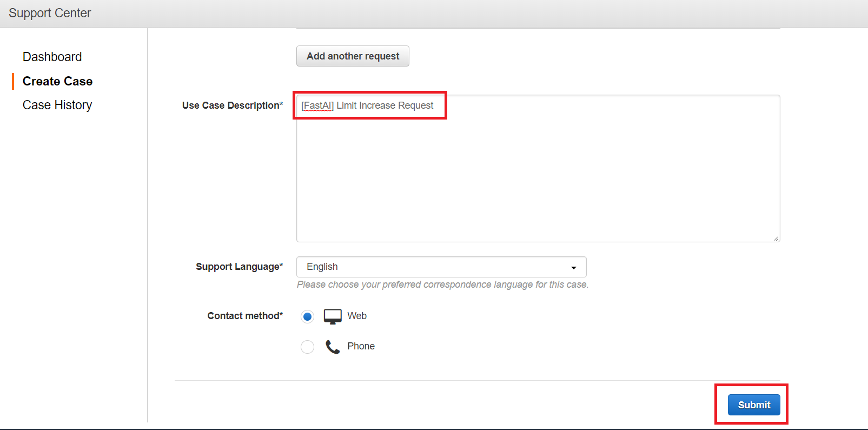Click the "[FastAI] Limit Increase Request" text
The width and height of the screenshot is (868, 430).
tap(368, 105)
